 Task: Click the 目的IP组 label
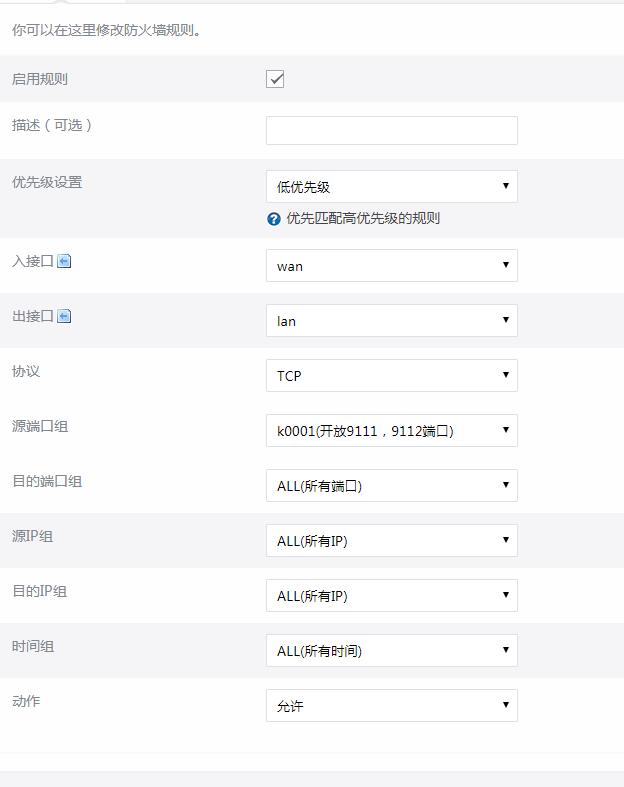pyautogui.click(x=40, y=591)
